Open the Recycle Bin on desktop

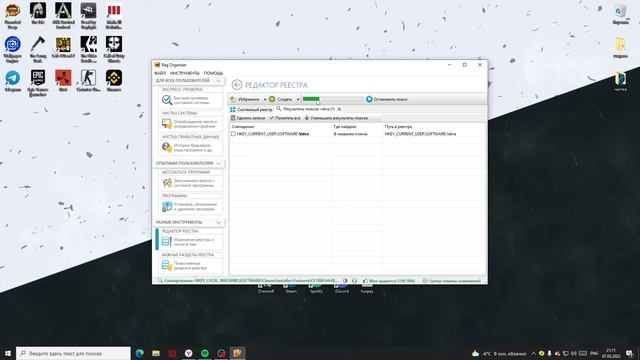pyautogui.click(x=620, y=15)
